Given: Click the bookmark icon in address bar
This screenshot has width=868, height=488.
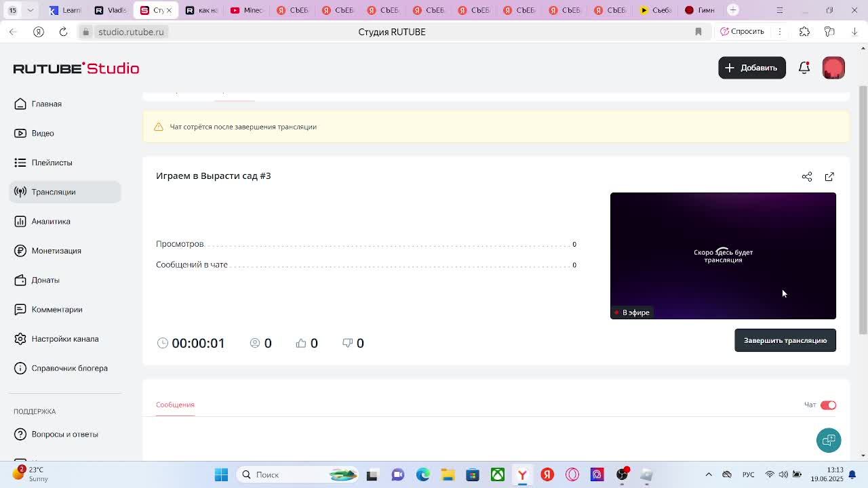Looking at the screenshot, I should [x=698, y=32].
